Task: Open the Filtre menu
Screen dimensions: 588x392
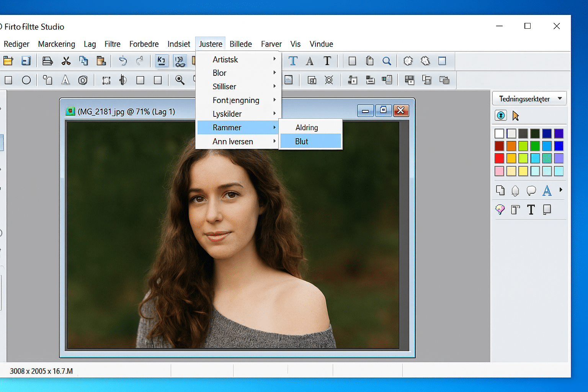Action: point(112,44)
